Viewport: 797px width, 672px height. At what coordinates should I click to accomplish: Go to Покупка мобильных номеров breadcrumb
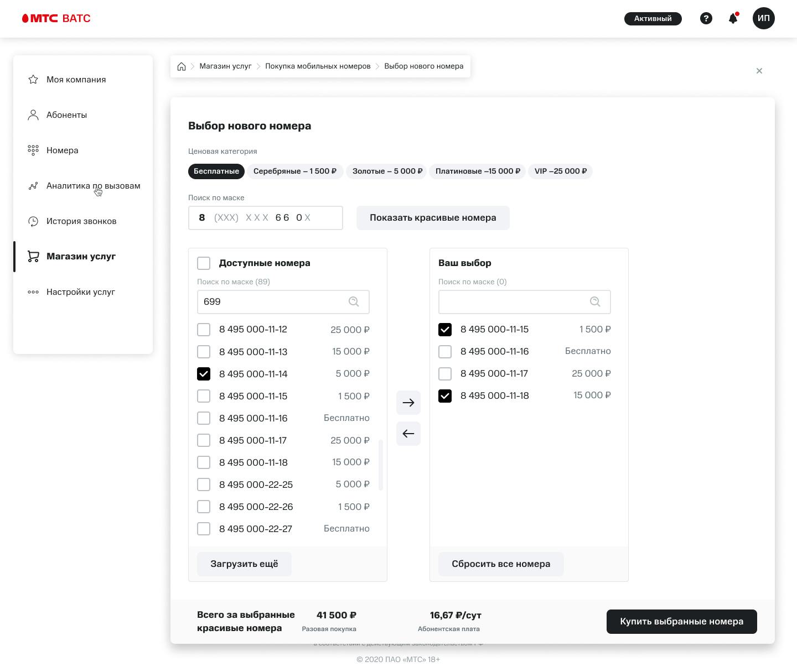pyautogui.click(x=318, y=66)
